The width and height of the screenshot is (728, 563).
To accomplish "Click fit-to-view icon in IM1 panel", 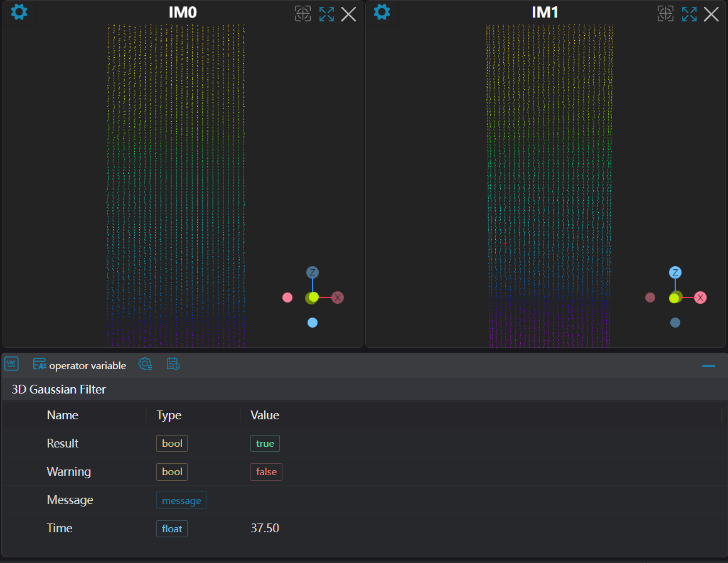I will (x=665, y=14).
